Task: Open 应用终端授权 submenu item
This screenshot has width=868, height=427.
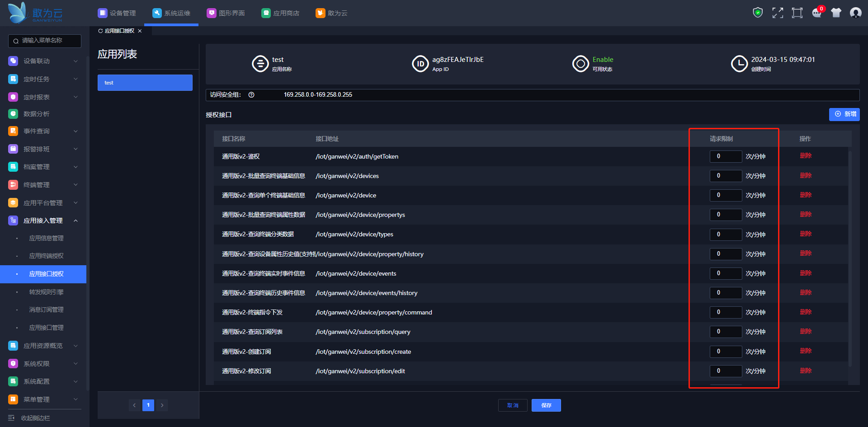Action: tap(46, 256)
